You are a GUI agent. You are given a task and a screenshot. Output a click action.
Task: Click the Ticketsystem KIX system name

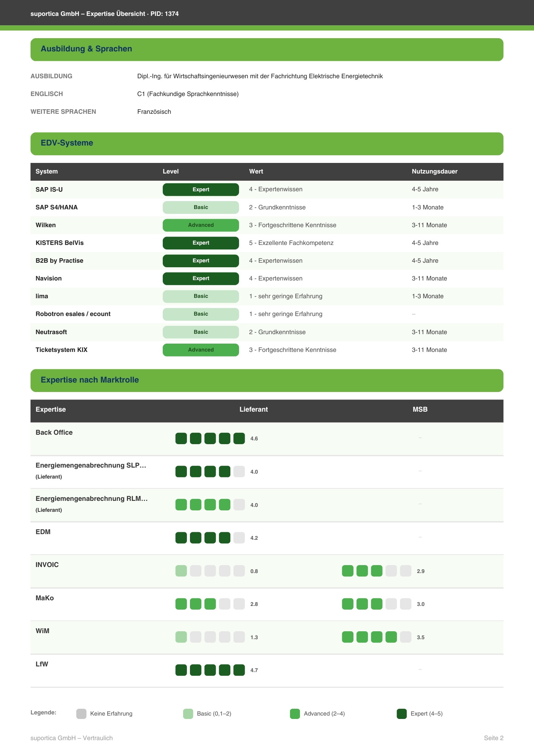62,350
